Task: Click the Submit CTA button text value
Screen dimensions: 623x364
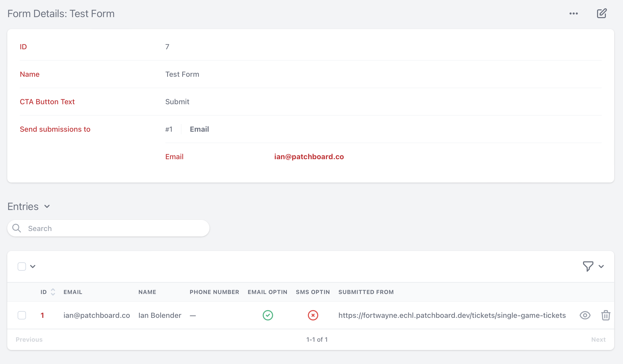Action: (x=177, y=102)
